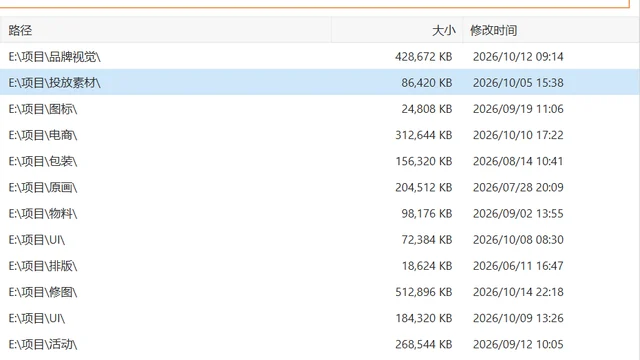
Task: Click the date 2026/06/11 16:47
Action: pyautogui.click(x=518, y=266)
